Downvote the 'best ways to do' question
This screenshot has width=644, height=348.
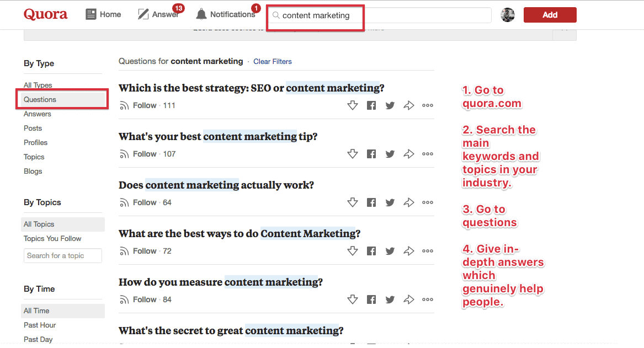click(353, 251)
